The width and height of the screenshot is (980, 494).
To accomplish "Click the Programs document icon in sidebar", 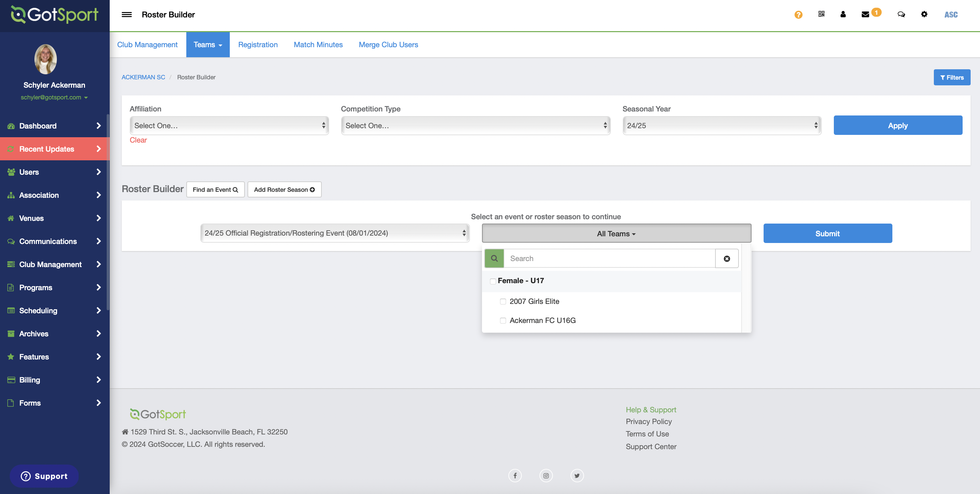I will point(11,287).
